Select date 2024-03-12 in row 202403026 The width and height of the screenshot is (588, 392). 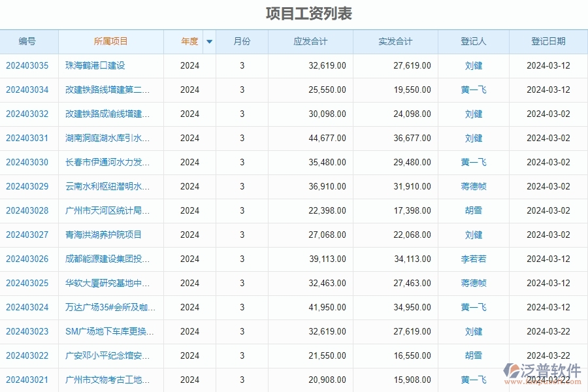pos(548,259)
